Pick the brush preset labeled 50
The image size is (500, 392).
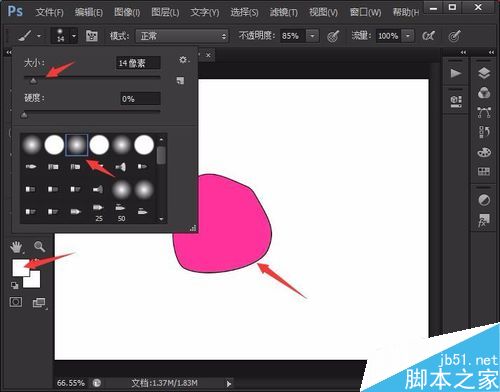pyautogui.click(x=121, y=212)
